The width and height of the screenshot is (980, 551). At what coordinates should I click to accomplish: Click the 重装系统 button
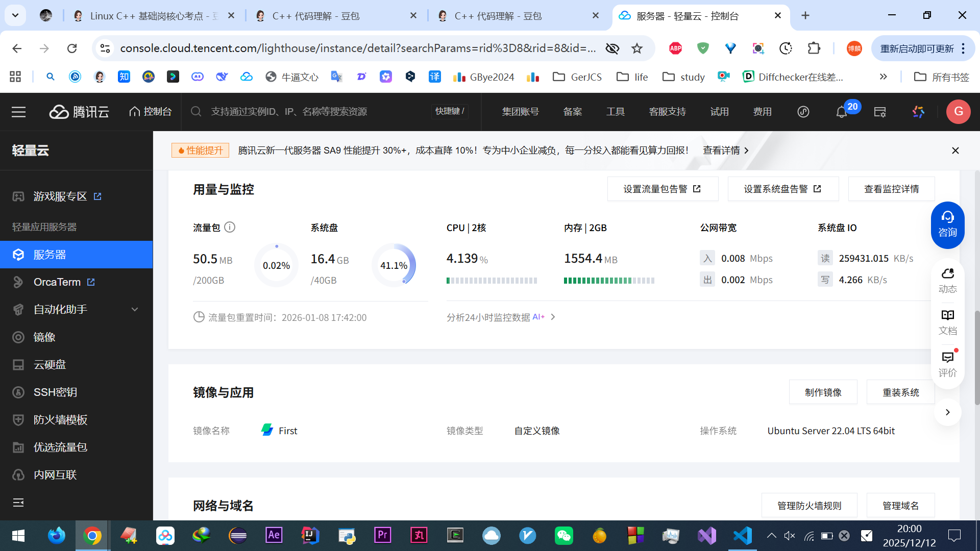point(900,392)
